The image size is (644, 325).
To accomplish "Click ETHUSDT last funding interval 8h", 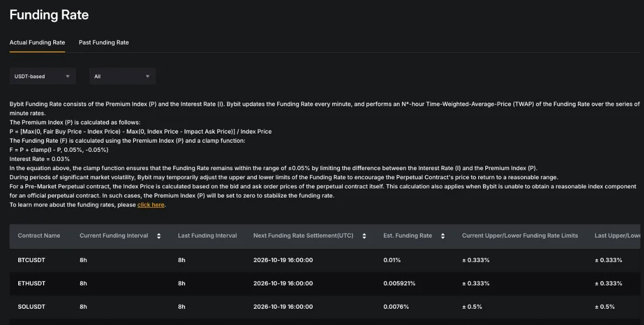I will coord(182,283).
